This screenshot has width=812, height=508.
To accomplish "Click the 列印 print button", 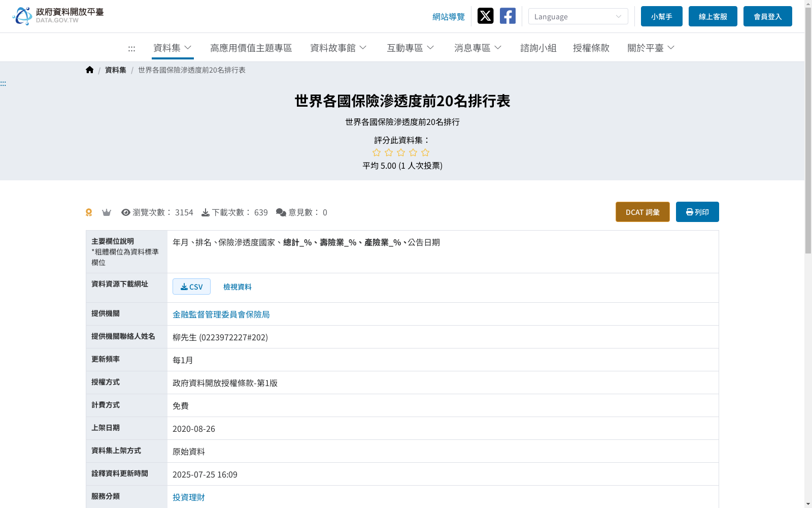I will pyautogui.click(x=697, y=212).
